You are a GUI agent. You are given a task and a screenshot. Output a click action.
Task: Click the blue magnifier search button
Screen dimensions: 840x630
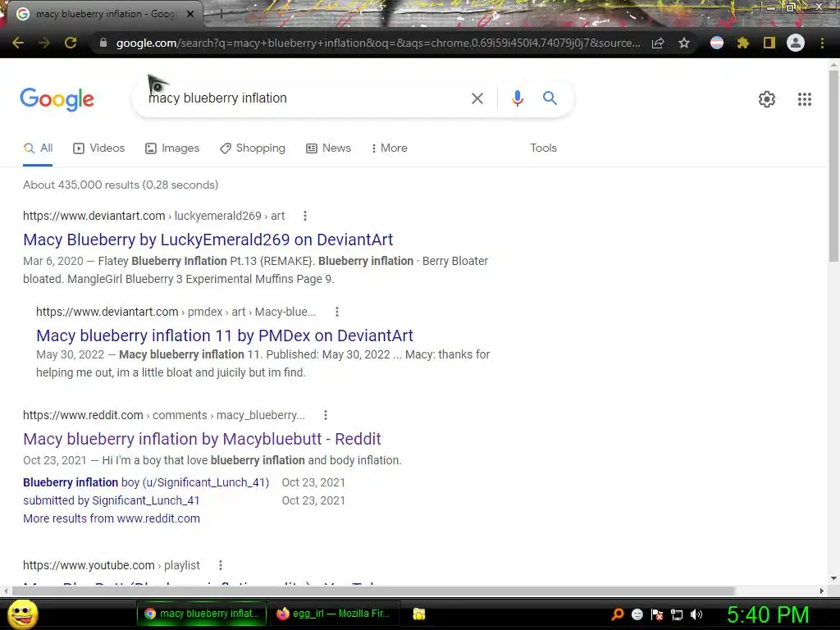[550, 98]
